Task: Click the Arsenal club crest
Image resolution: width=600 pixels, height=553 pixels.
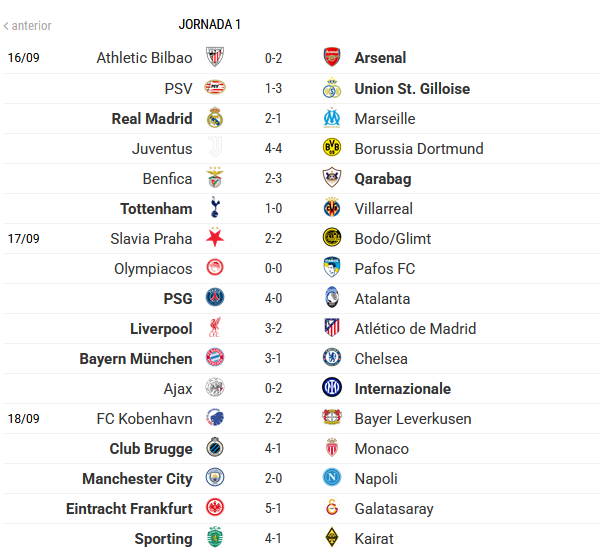Action: coord(332,58)
